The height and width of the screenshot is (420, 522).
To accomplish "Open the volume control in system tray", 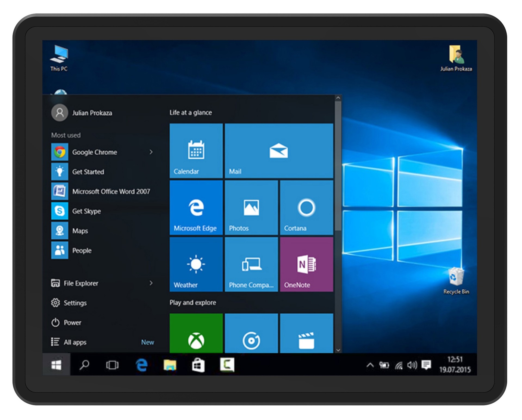I will coord(412,365).
